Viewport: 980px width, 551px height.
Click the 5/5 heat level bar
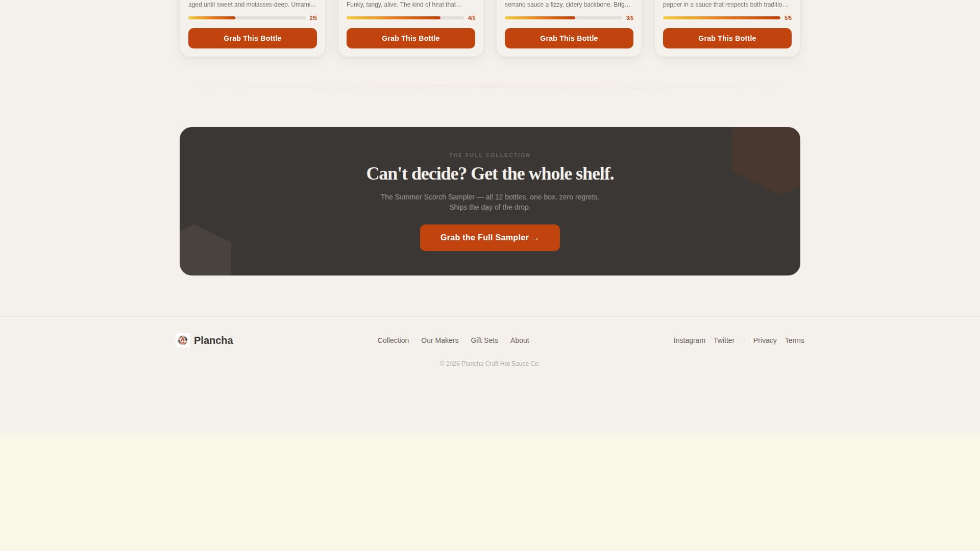pyautogui.click(x=722, y=18)
